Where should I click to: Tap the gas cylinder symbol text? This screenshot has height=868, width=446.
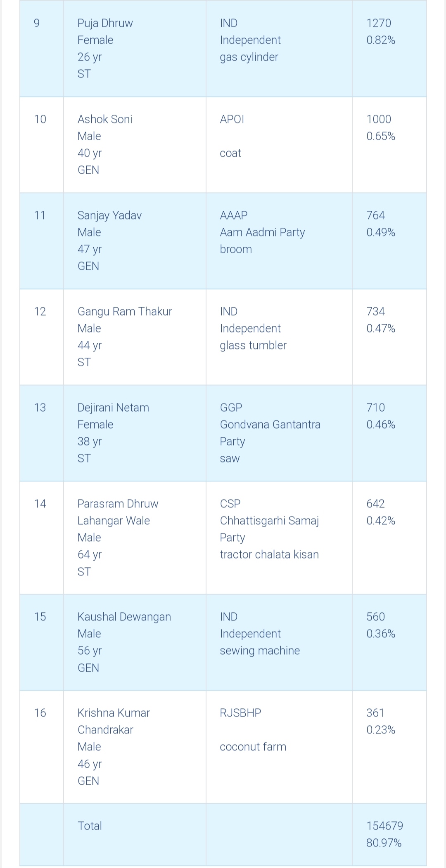(249, 57)
